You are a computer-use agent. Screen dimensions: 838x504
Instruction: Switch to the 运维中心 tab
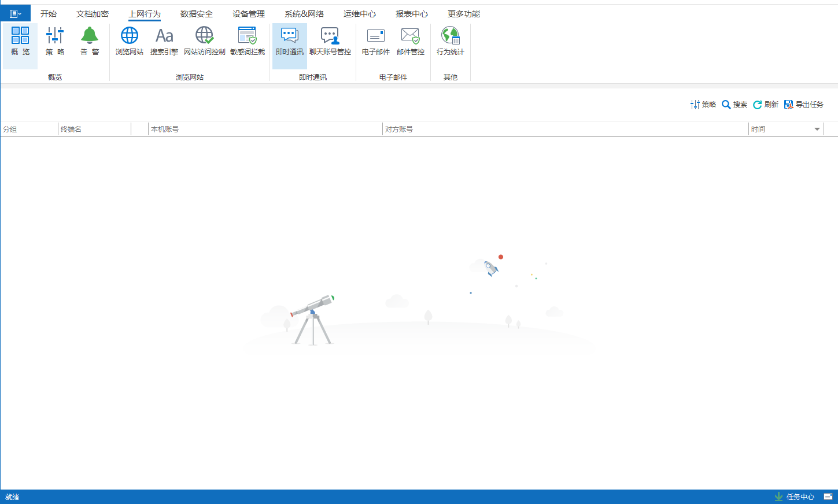360,14
